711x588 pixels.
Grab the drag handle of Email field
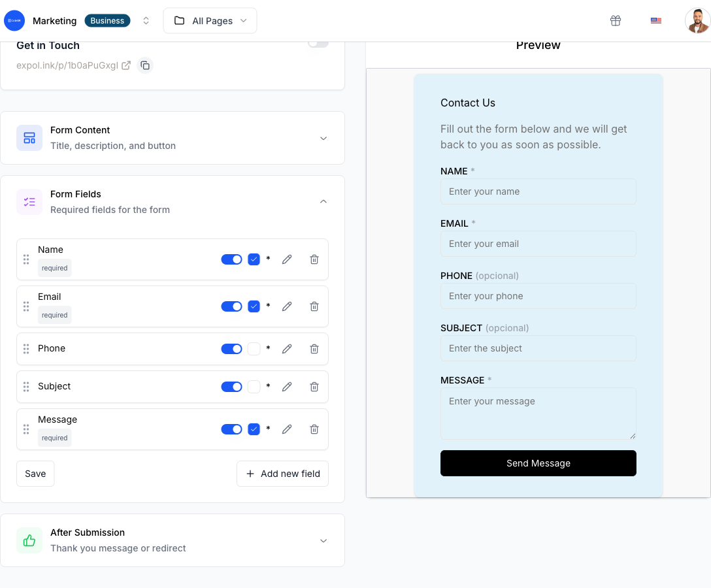coord(26,306)
